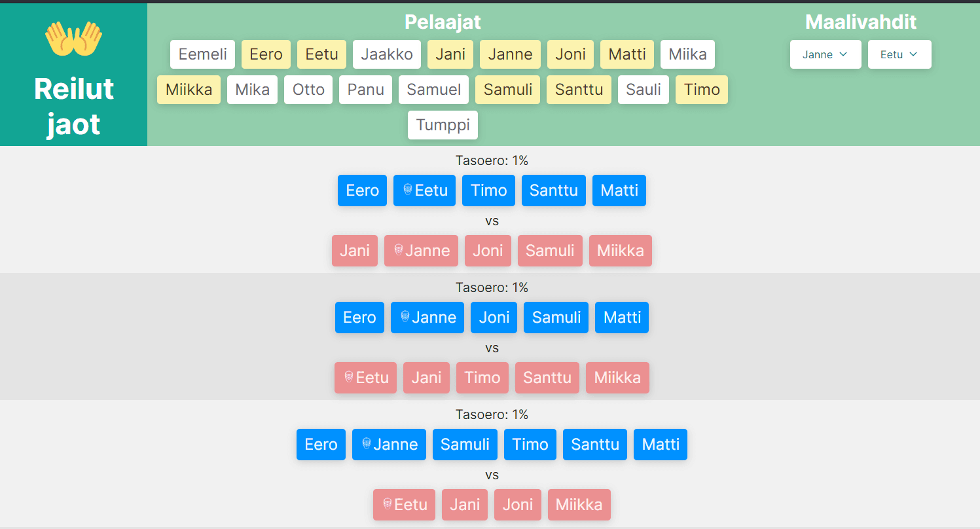Enable the Panu player selection

click(x=365, y=90)
